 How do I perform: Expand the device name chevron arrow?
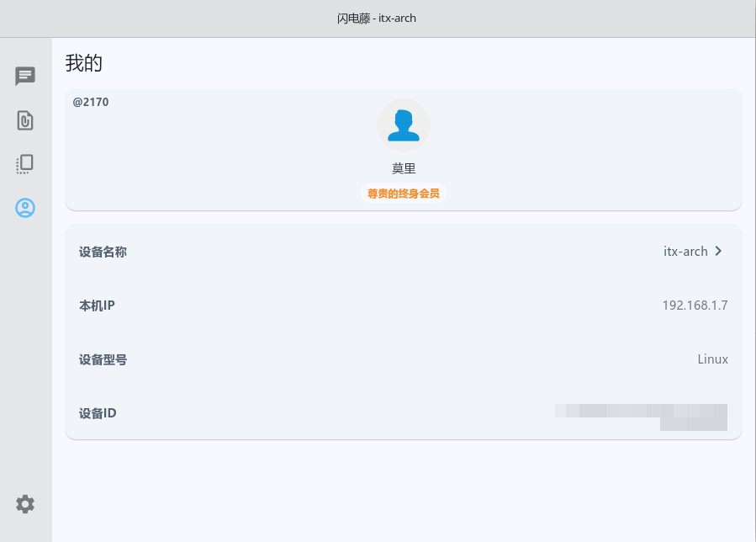click(x=718, y=251)
